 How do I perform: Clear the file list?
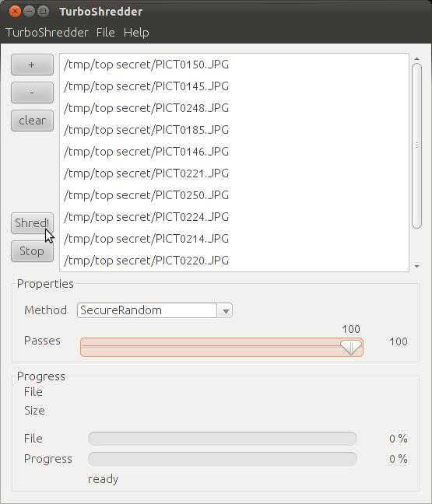(x=32, y=121)
